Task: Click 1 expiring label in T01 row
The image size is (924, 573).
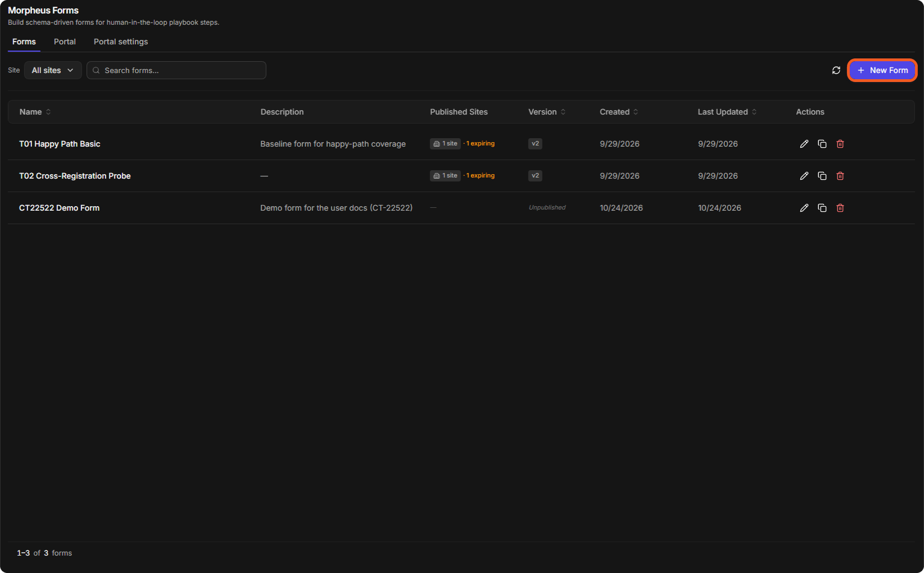Action: coord(480,144)
